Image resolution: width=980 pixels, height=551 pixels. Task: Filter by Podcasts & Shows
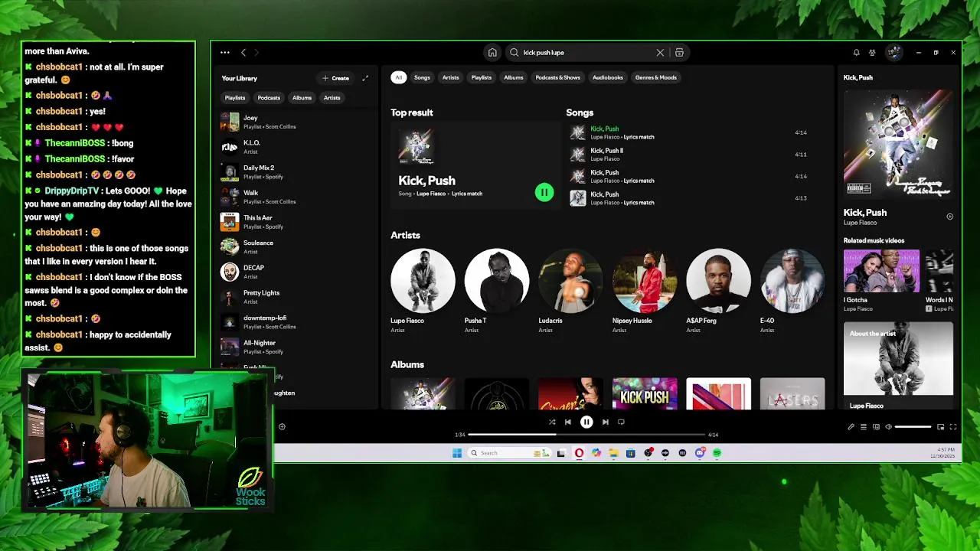coord(558,77)
